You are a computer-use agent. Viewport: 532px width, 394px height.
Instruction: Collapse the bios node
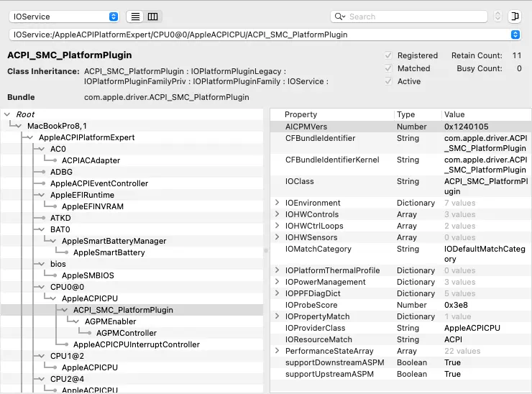tap(42, 264)
